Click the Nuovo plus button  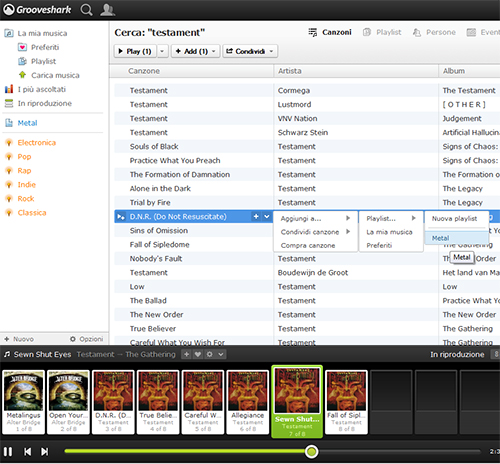click(19, 339)
